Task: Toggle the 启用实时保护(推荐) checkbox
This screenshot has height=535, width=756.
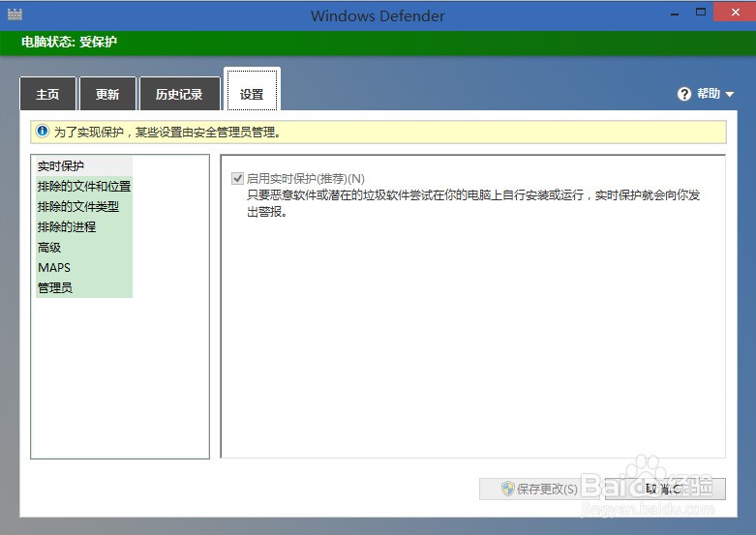Action: (237, 178)
